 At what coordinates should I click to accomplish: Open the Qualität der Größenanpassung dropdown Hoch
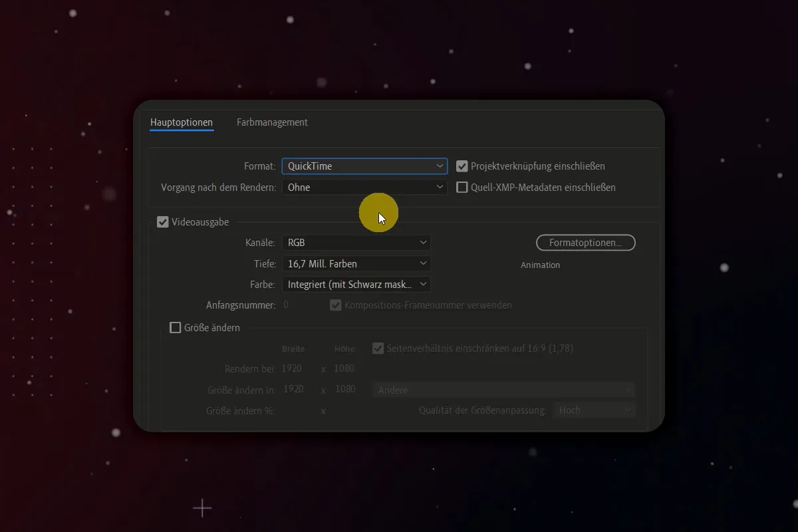594,410
